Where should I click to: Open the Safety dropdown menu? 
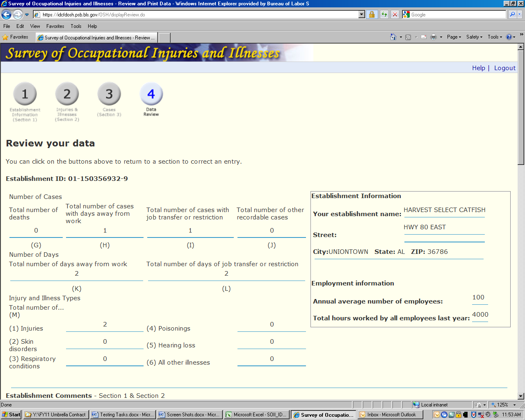[x=474, y=37]
